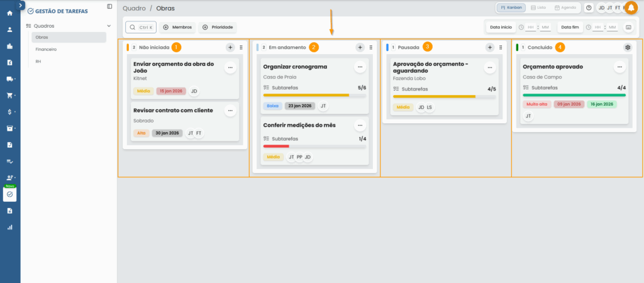Switch to the Lista view tab
The height and width of the screenshot is (283, 644).
tap(538, 8)
